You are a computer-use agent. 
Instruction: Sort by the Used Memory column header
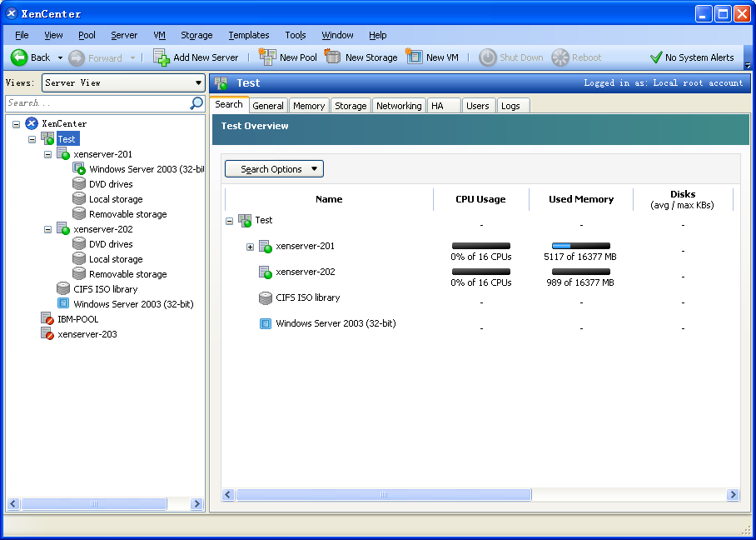click(x=581, y=199)
